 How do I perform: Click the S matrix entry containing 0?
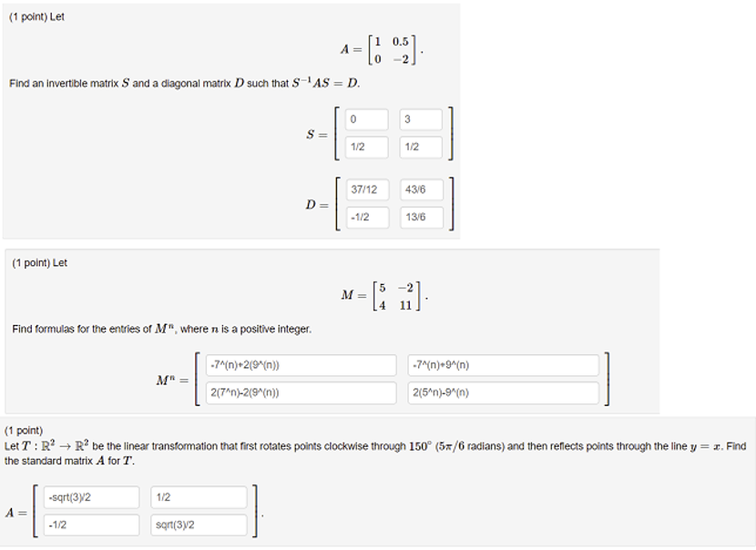coord(365,118)
